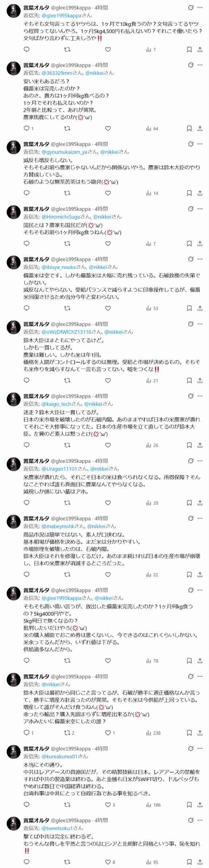Click the profile avatar on first tweet
This screenshot has width=209, height=868.
coord(14,11)
